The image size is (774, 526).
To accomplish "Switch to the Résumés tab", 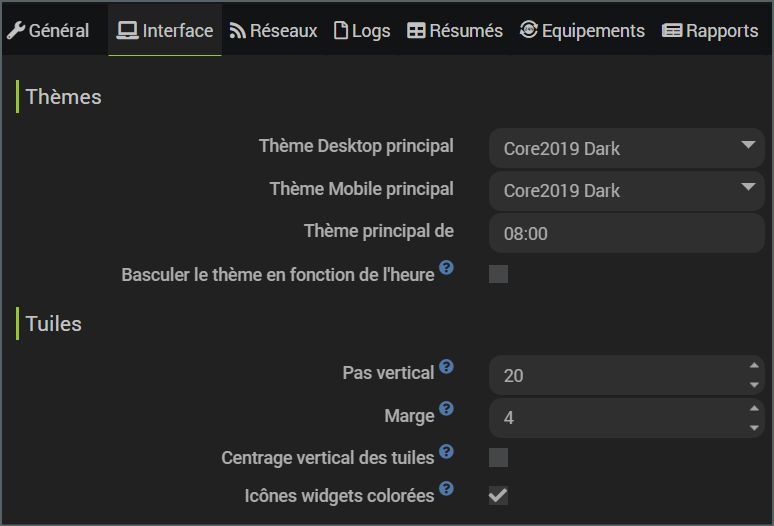I will coord(455,31).
